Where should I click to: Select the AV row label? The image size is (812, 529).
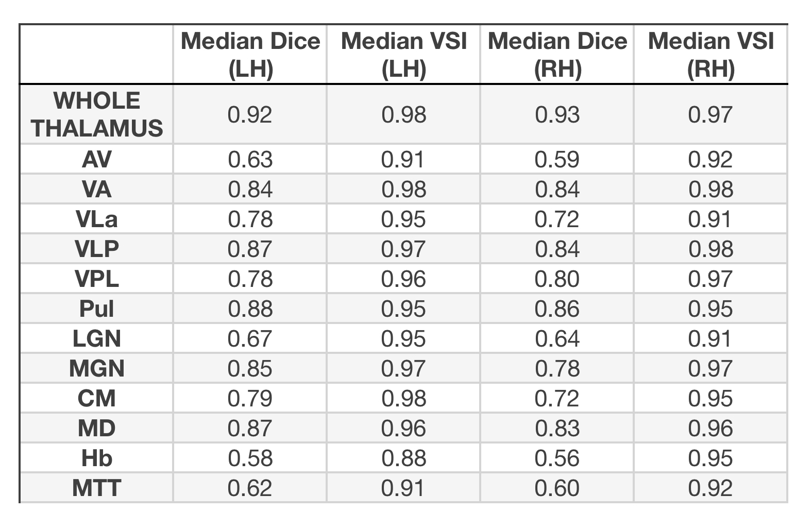click(x=97, y=159)
